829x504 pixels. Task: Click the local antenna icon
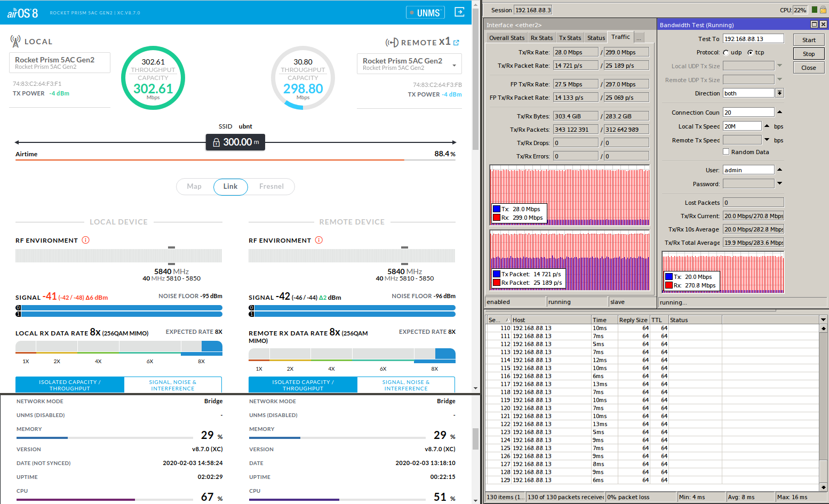[x=15, y=41]
